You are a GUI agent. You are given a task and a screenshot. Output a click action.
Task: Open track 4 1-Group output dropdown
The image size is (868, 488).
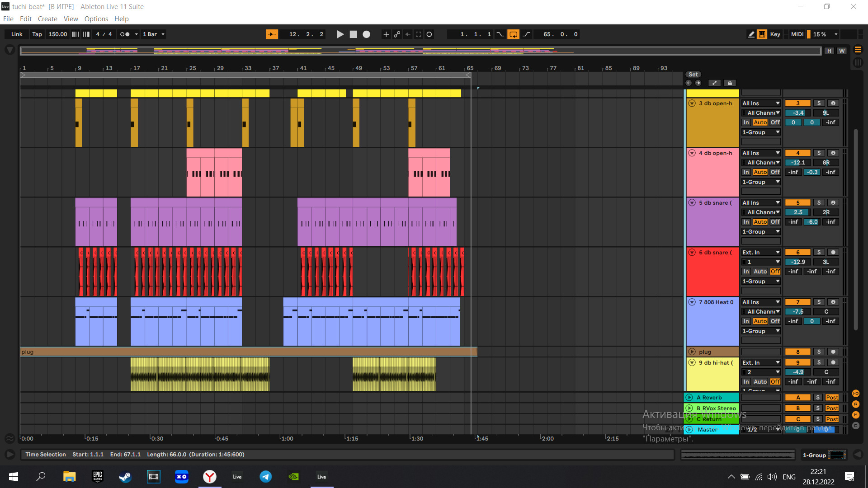click(x=761, y=182)
